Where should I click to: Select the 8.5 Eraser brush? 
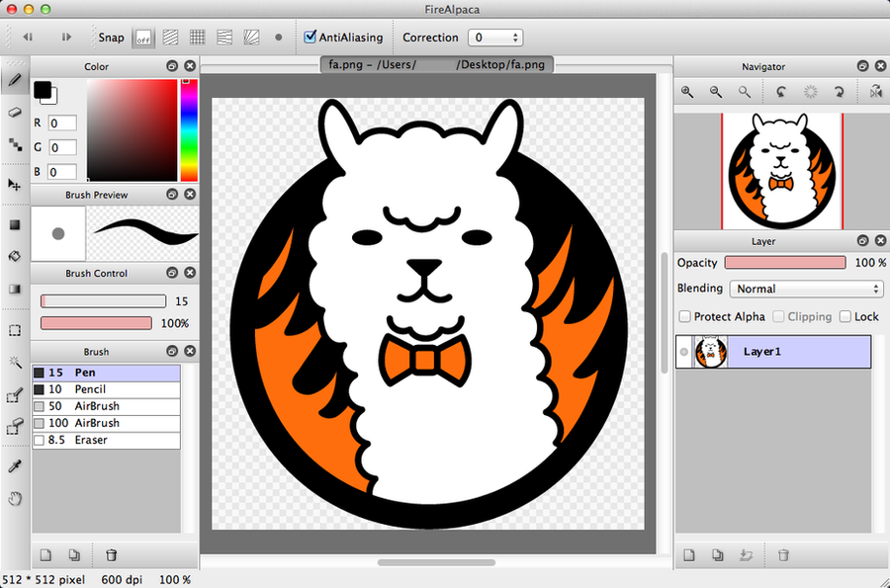click(106, 440)
